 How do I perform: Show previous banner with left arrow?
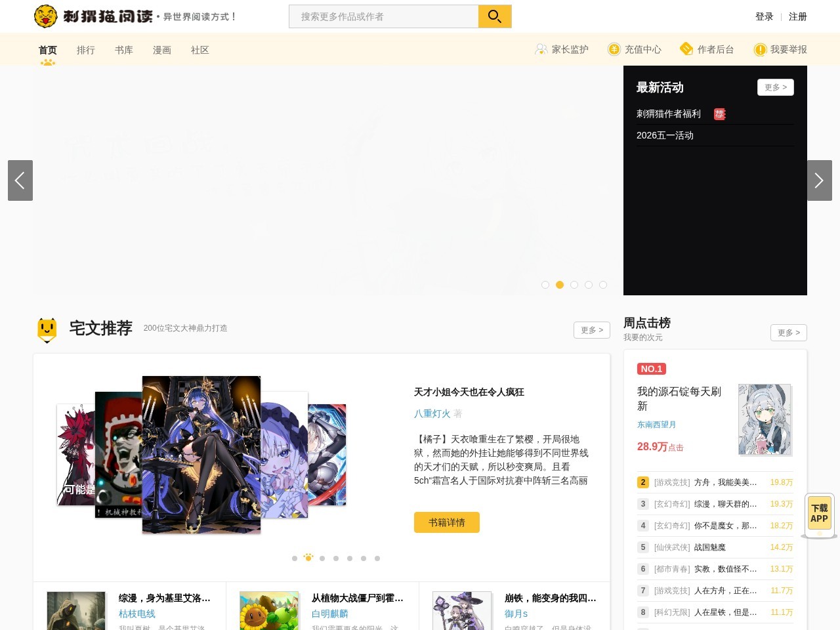click(x=20, y=180)
